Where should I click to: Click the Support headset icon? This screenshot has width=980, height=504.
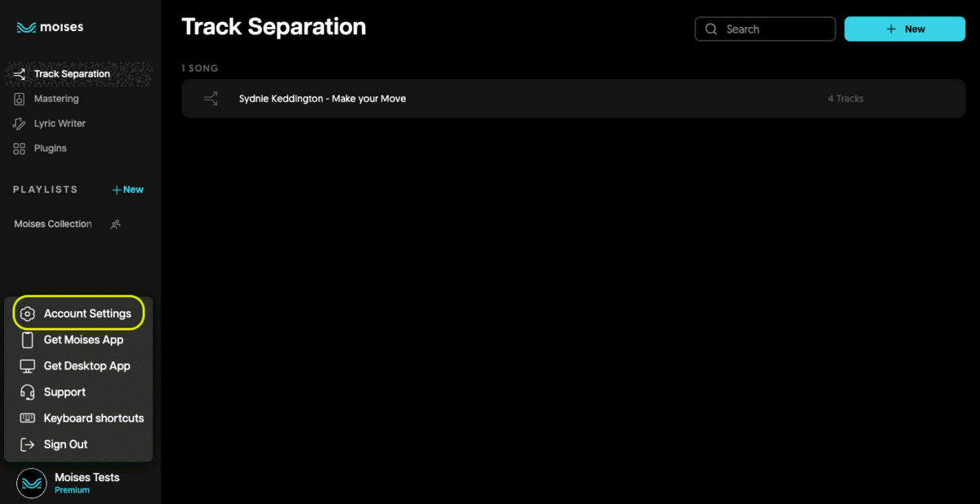click(28, 392)
